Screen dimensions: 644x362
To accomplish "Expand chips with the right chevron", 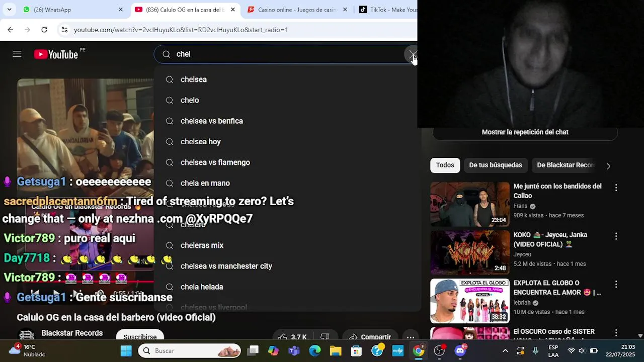I will [608, 166].
